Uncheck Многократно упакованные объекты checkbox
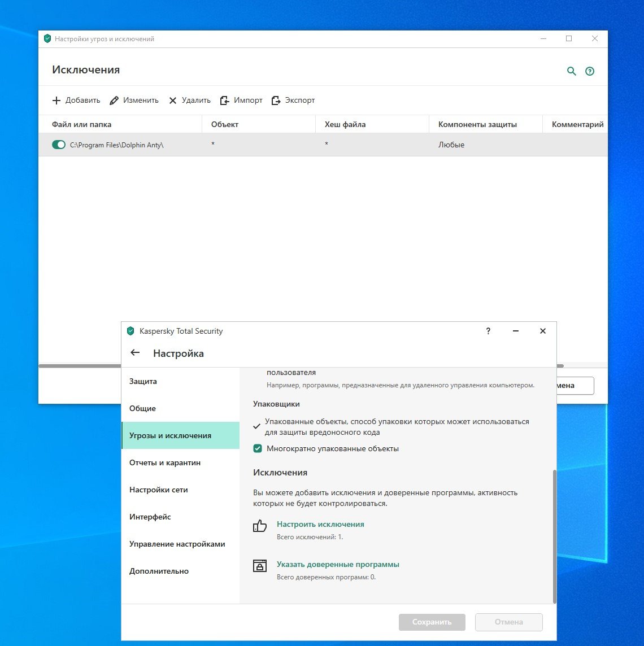The height and width of the screenshot is (646, 644). [x=258, y=448]
